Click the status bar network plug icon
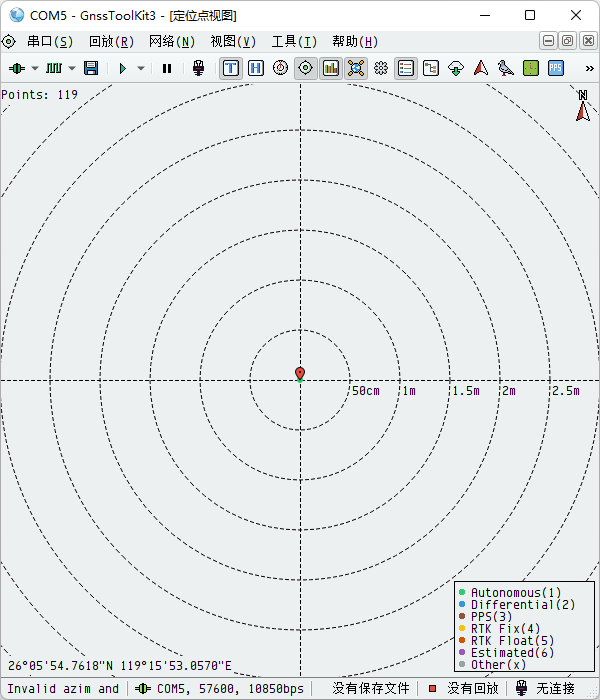The width and height of the screenshot is (600, 700). click(521, 688)
